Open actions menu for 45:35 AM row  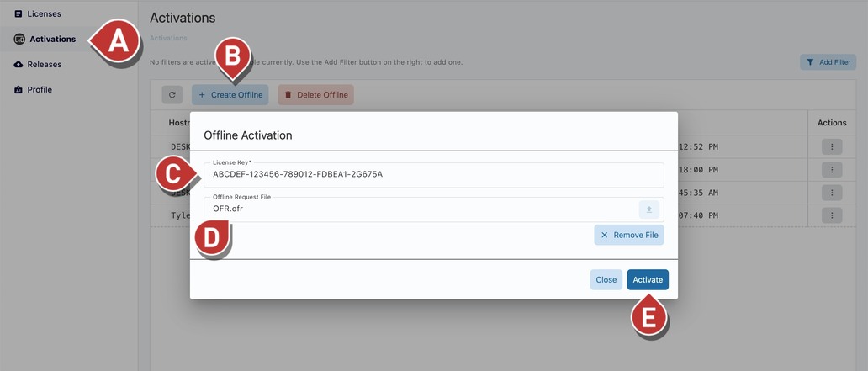[832, 193]
